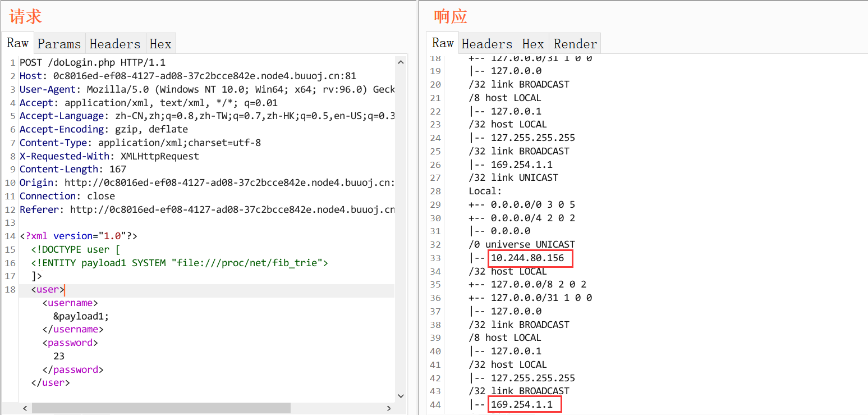Screen dimensions: 868x415
Task: Click the &payload1; entity reference
Action: click(x=81, y=316)
